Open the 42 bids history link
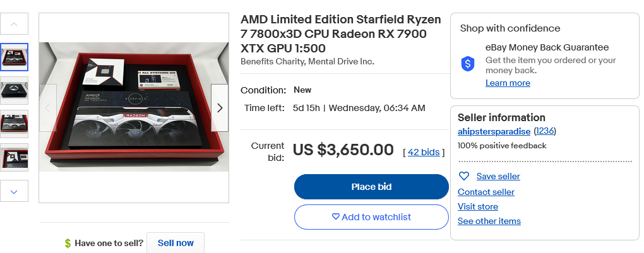Viewport: 644px width, 253px height. point(423,152)
